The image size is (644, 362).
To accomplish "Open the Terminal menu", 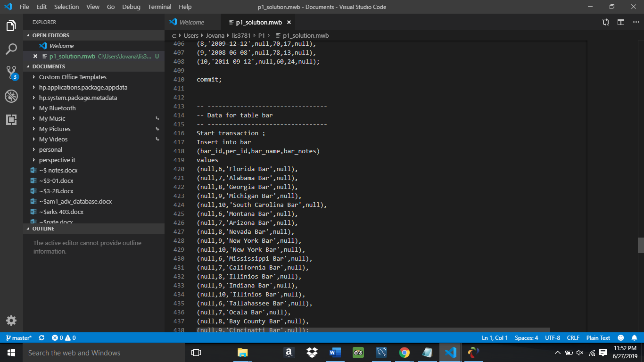I will click(x=159, y=7).
